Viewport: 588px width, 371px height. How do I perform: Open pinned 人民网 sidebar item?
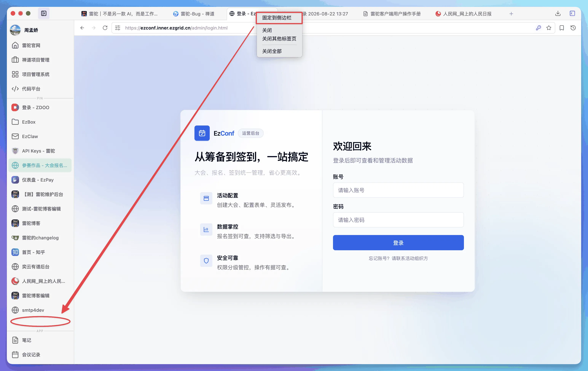40,281
